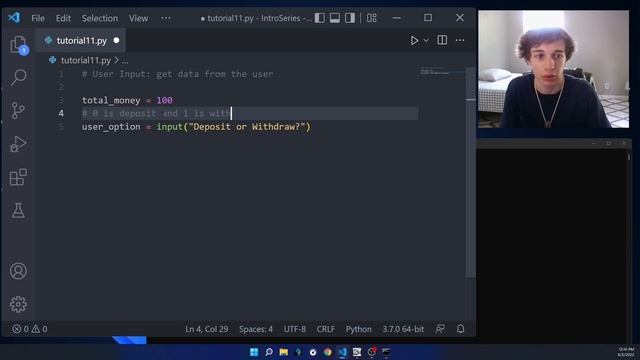Open Customize Layout icon
640x360 pixels.
pyautogui.click(x=371, y=18)
